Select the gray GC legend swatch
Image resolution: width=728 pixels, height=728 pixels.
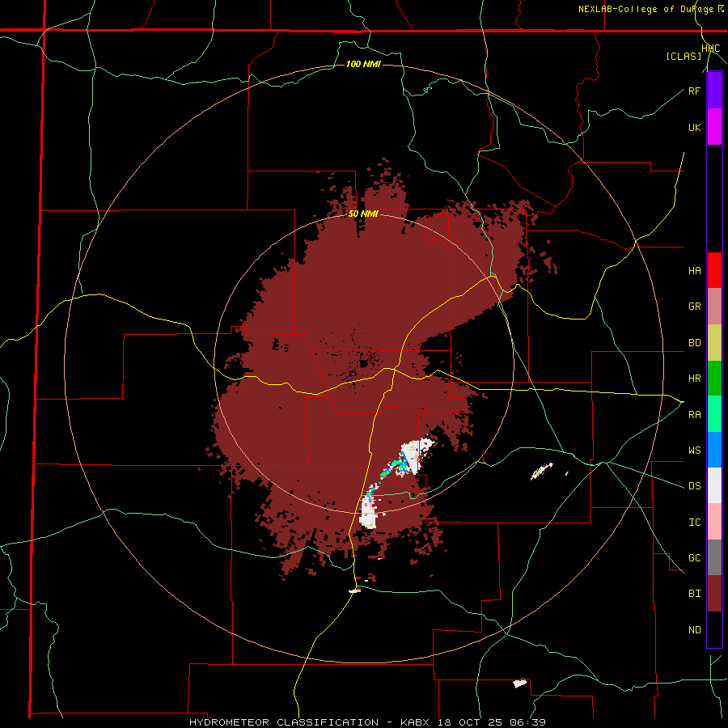(x=714, y=557)
